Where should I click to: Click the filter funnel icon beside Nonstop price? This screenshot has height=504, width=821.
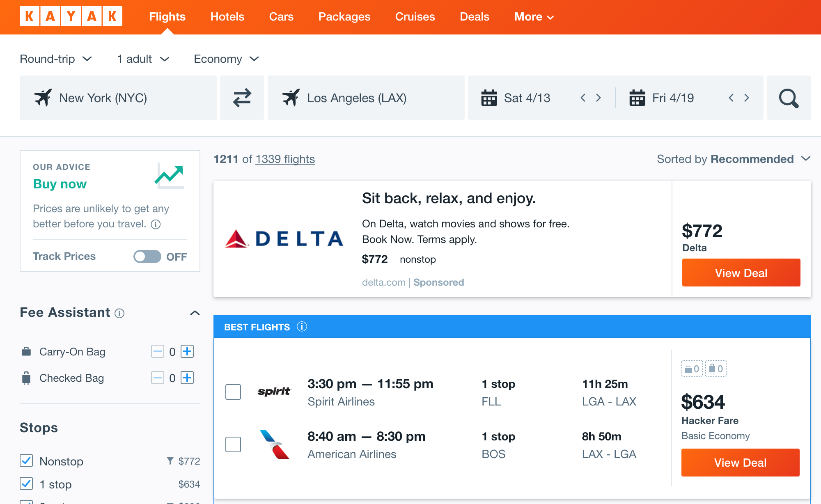pyautogui.click(x=171, y=461)
